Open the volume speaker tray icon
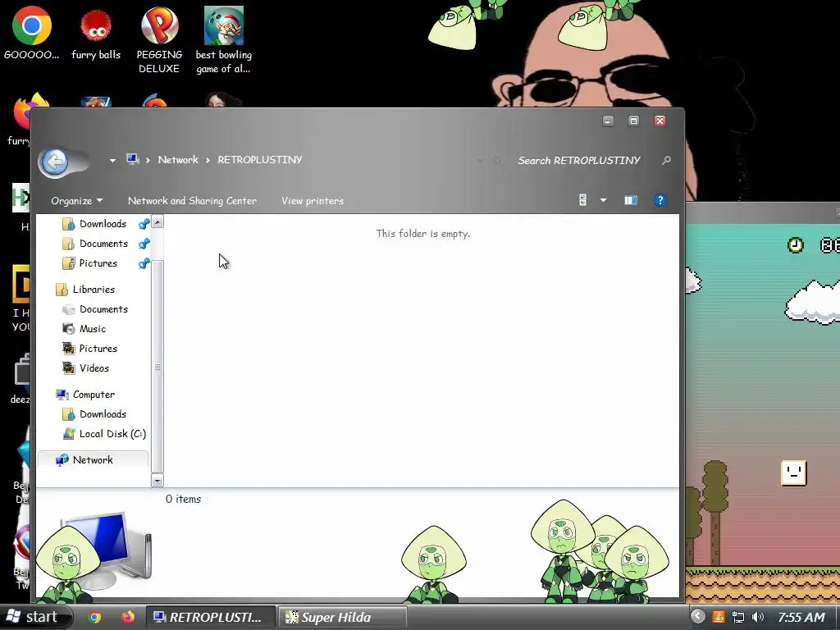 (757, 617)
